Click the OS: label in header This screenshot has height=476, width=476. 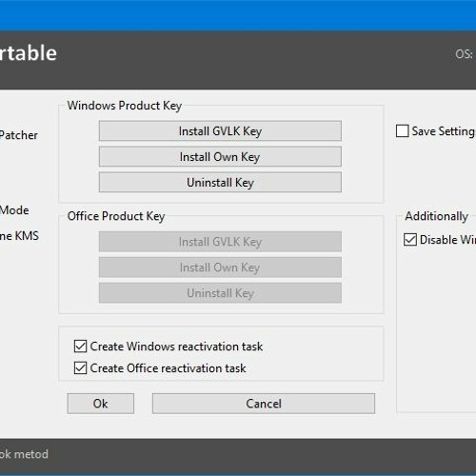pyautogui.click(x=465, y=54)
